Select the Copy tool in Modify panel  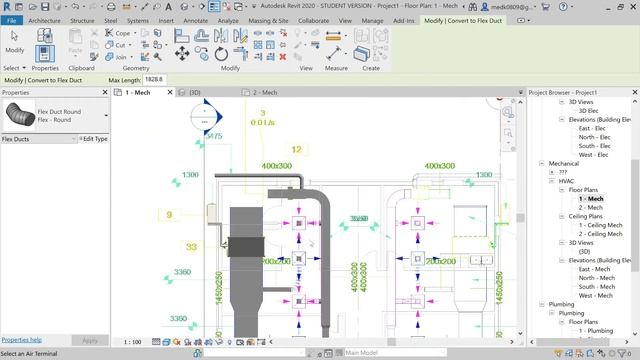point(202,53)
